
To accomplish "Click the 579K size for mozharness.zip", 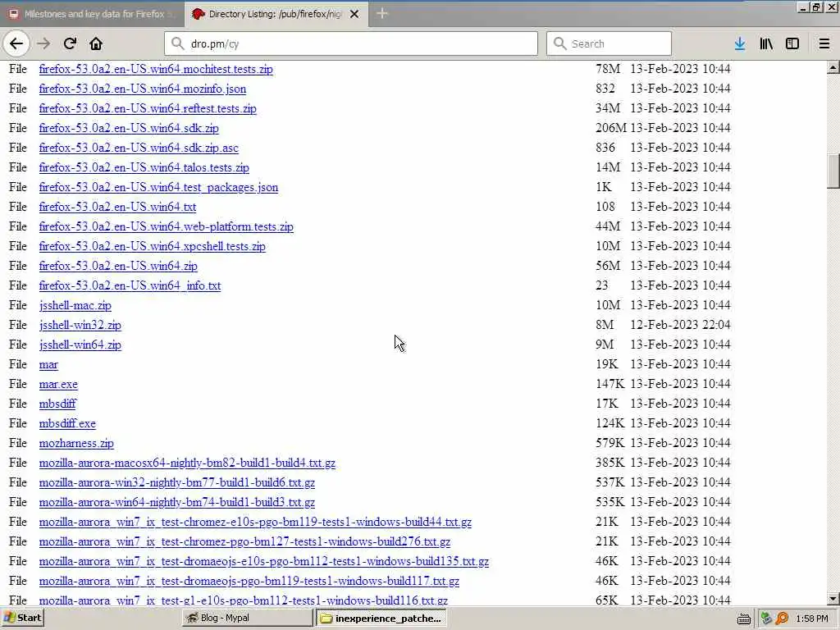I will [609, 443].
